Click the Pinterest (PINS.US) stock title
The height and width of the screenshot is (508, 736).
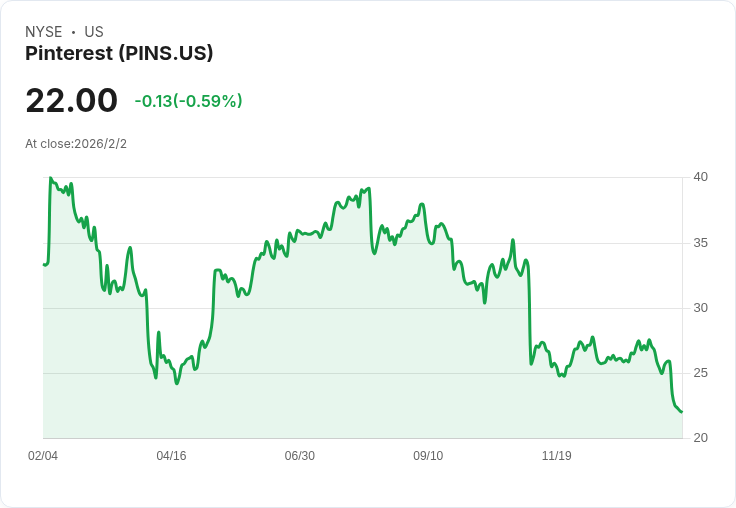[119, 54]
